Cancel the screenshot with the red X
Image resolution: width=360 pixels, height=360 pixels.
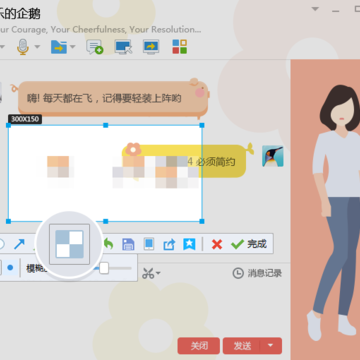(217, 245)
